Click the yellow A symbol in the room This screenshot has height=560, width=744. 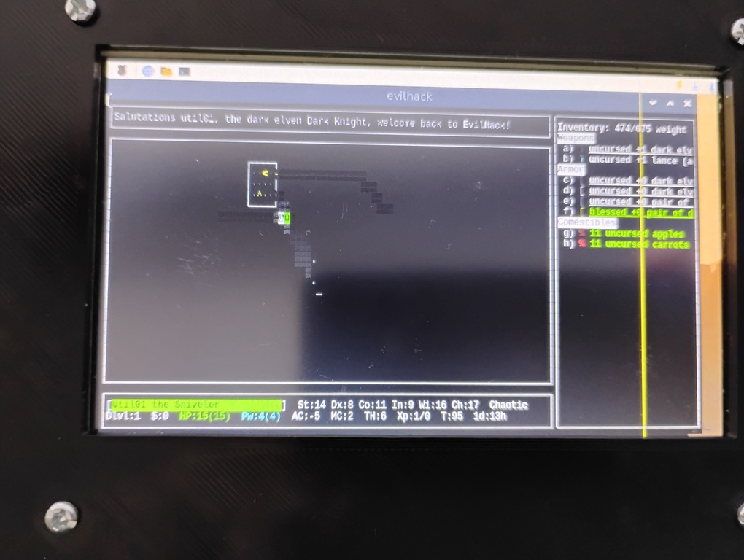[259, 193]
